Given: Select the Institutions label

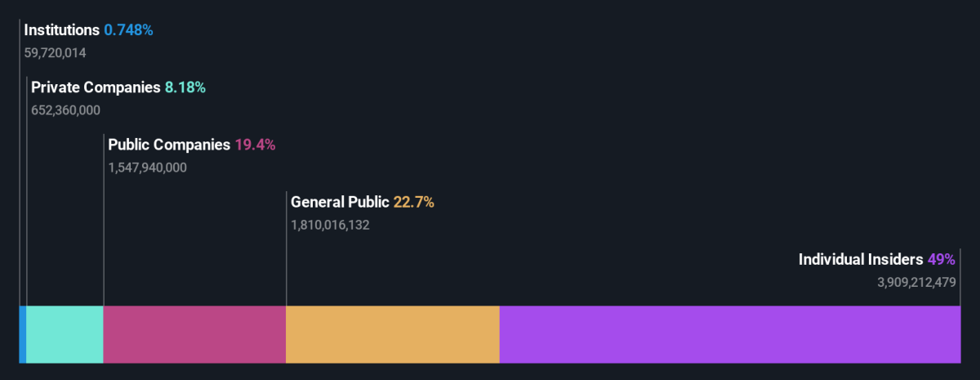Looking at the screenshot, I should click(x=62, y=30).
